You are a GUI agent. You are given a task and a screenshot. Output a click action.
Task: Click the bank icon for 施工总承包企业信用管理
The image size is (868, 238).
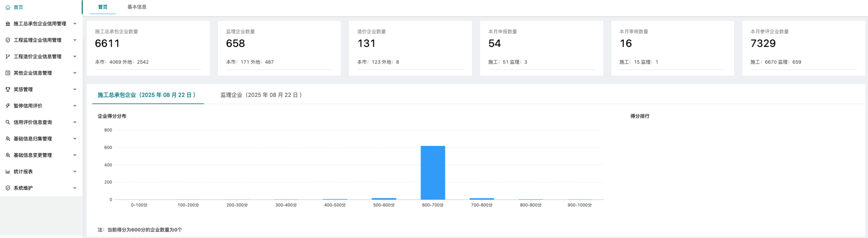(x=8, y=24)
